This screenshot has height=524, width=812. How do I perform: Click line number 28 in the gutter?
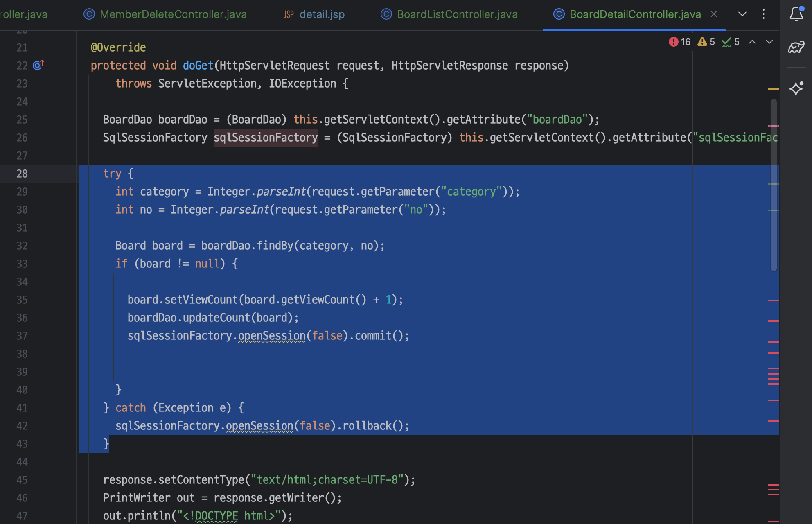(22, 174)
